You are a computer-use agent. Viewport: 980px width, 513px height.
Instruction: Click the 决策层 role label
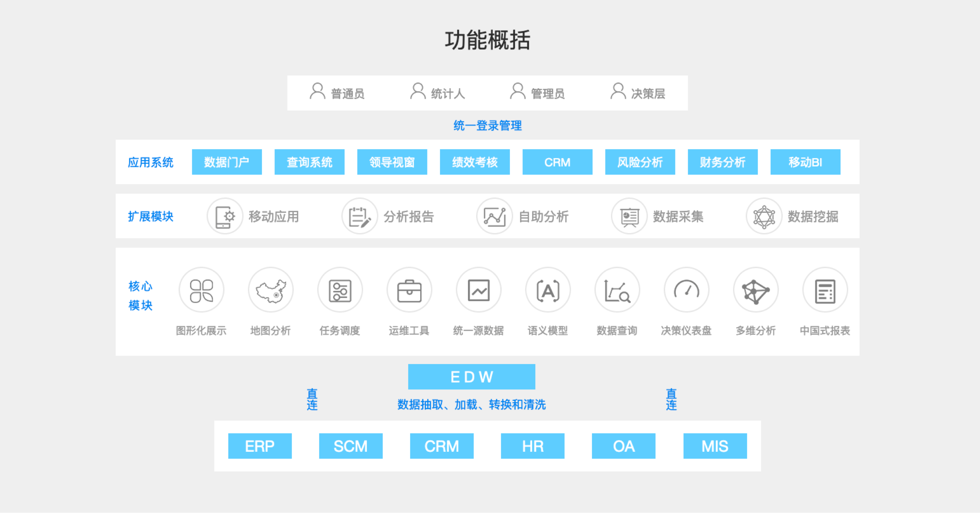tap(648, 94)
